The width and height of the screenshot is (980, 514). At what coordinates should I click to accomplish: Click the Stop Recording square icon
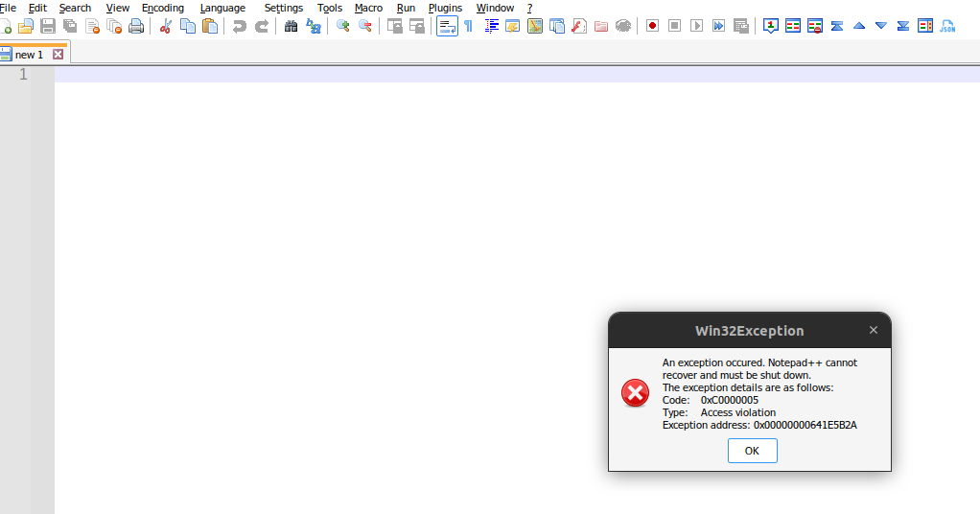point(674,26)
